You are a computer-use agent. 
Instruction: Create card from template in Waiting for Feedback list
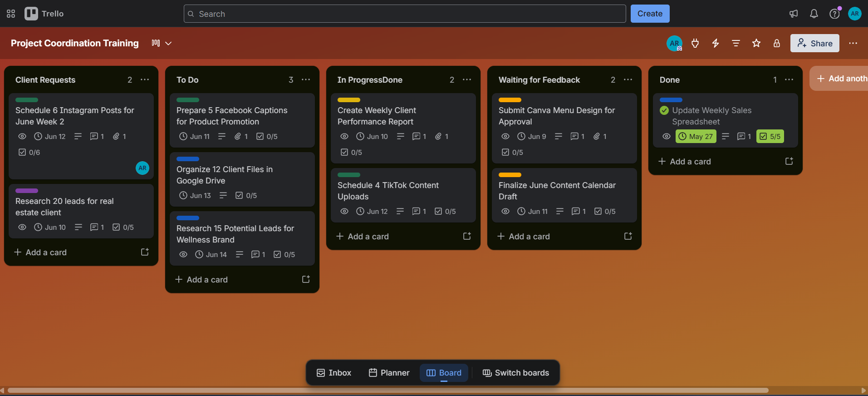pyautogui.click(x=628, y=236)
